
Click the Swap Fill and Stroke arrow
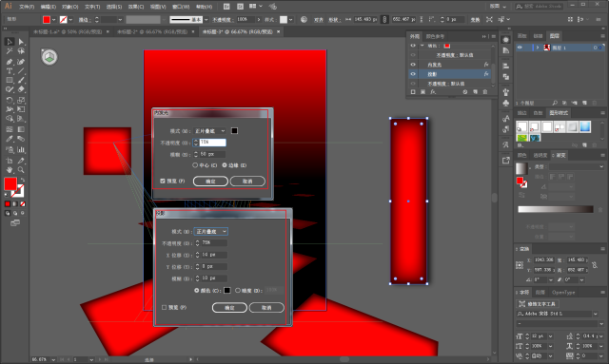click(23, 180)
